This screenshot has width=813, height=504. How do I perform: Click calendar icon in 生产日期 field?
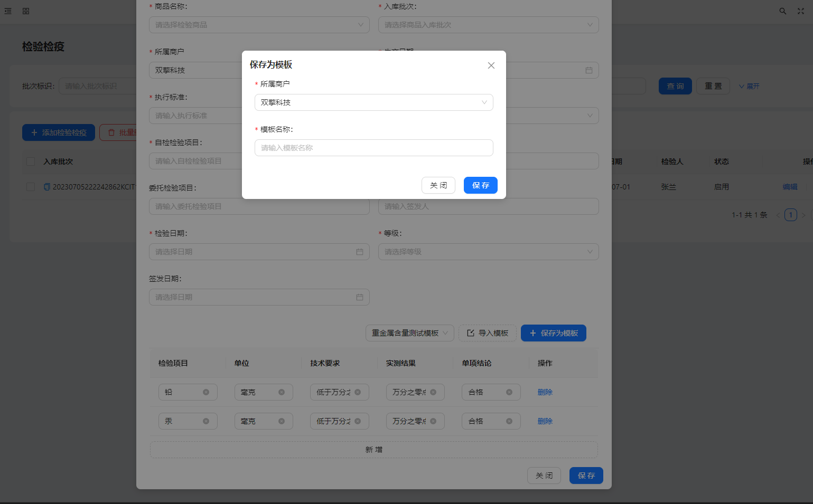coord(588,70)
